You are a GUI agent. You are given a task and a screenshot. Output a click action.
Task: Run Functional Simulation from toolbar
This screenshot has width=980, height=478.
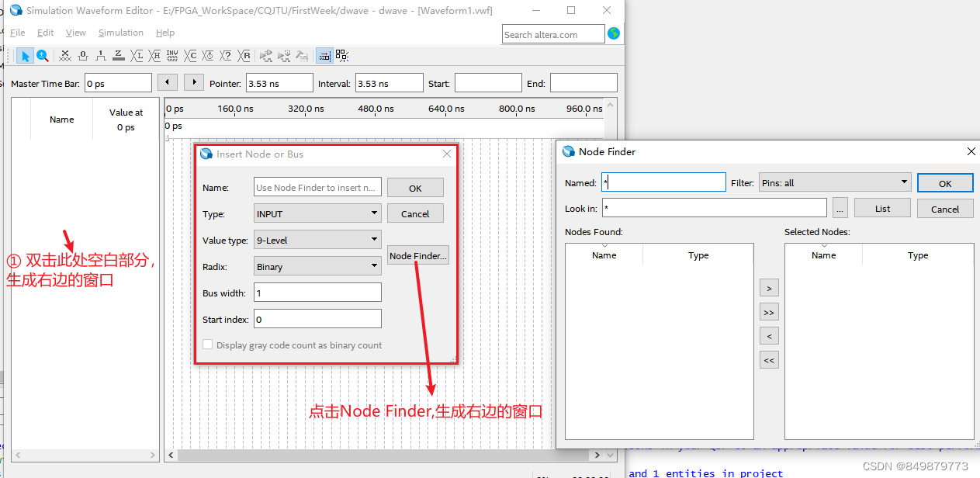[266, 56]
